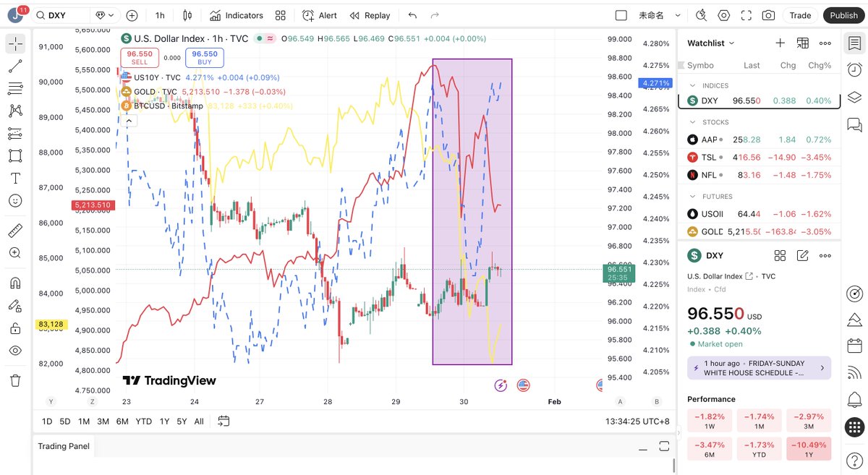Image resolution: width=868 pixels, height=475 pixels.
Task: Select the trend line drawing tool
Action: (15, 67)
